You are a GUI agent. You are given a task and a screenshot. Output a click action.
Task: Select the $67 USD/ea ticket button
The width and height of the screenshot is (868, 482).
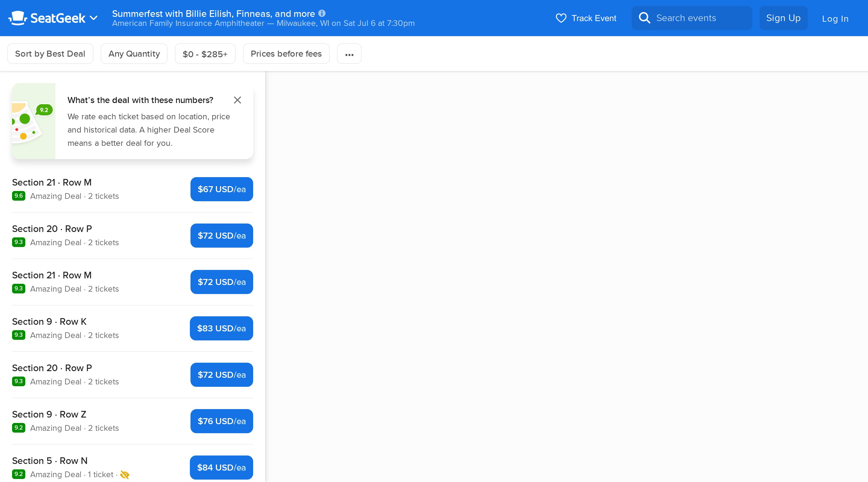[222, 189]
